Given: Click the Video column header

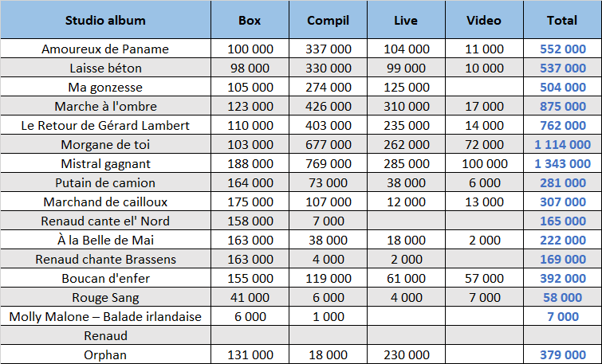Looking at the screenshot, I should click(484, 20).
